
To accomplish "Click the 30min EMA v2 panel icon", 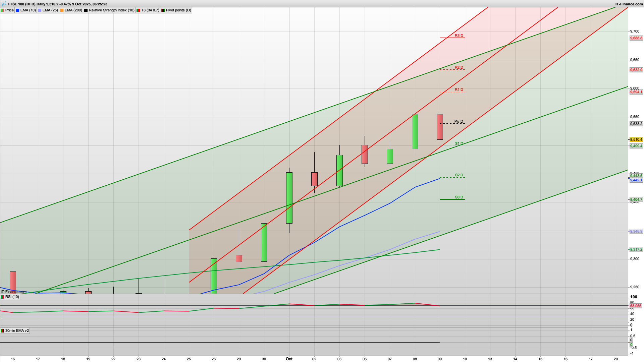I will pyautogui.click(x=3, y=331).
